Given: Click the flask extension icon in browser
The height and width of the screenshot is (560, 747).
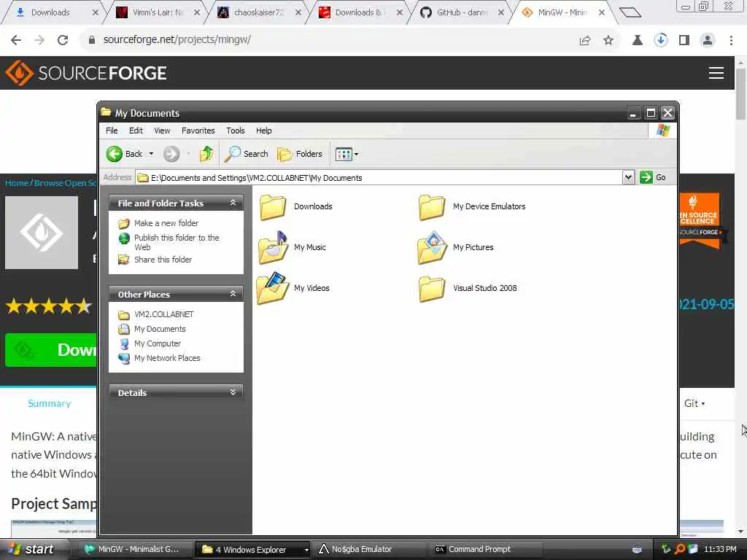Looking at the screenshot, I should (x=637, y=41).
